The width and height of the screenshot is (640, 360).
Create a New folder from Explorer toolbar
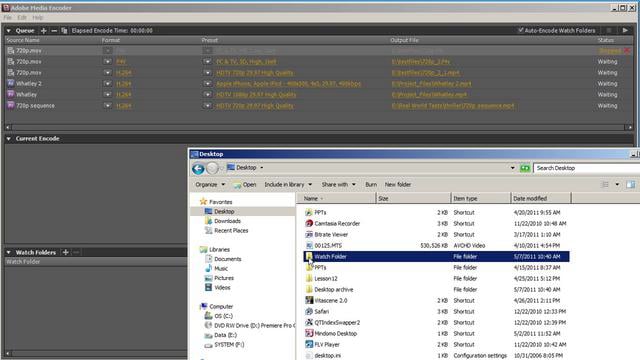pos(398,184)
